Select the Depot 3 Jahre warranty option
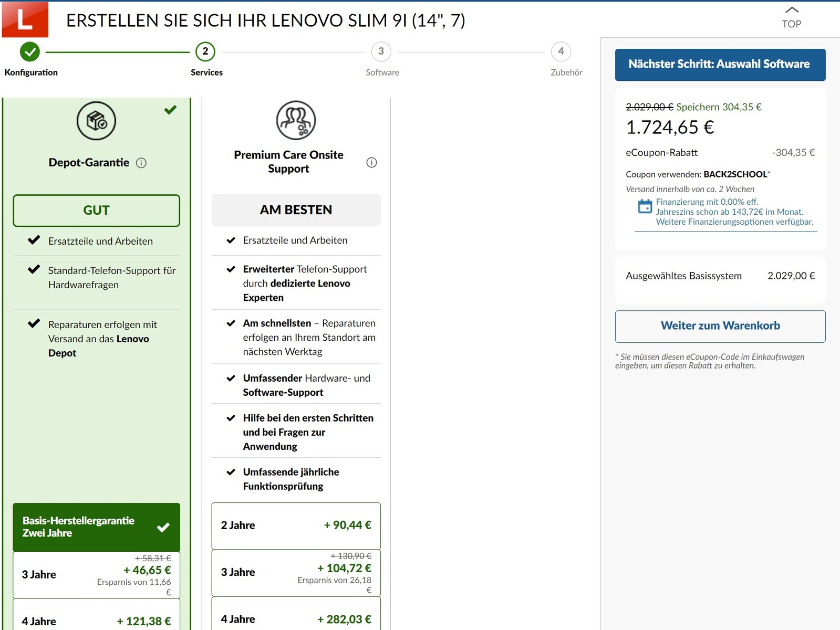 [x=96, y=574]
